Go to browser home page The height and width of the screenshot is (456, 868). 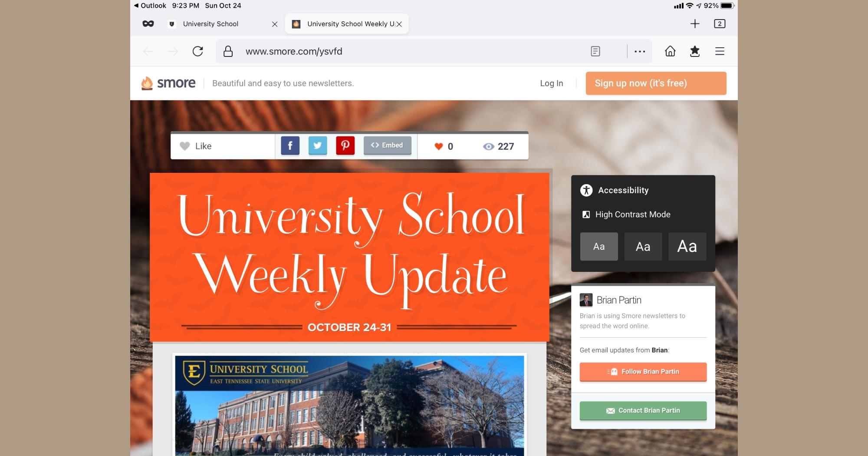pyautogui.click(x=670, y=51)
